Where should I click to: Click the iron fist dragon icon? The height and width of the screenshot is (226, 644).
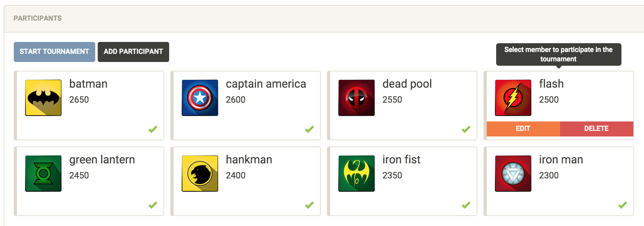point(356,173)
